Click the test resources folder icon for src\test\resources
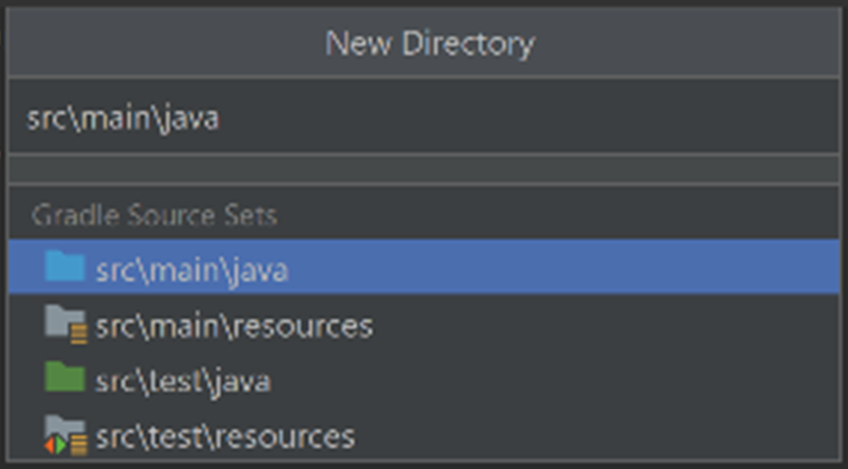This screenshot has width=848, height=469. [x=65, y=434]
